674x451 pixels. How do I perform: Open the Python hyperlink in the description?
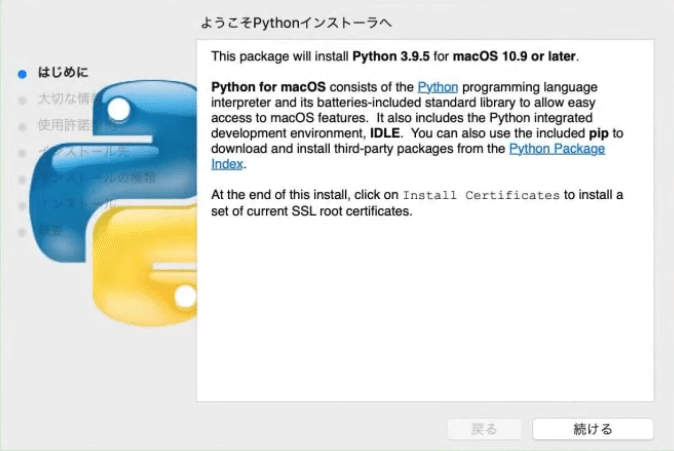(x=438, y=87)
